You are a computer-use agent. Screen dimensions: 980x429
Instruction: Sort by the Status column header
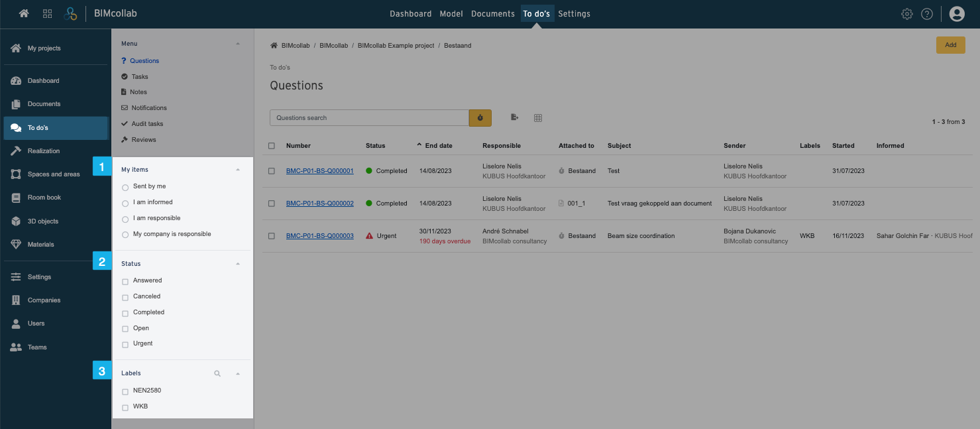click(x=375, y=146)
